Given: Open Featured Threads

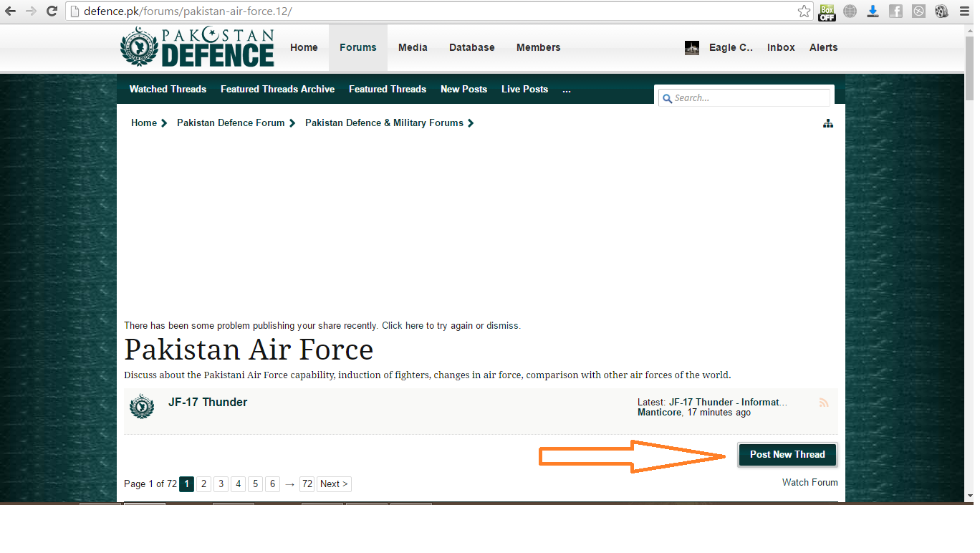Looking at the screenshot, I should [x=388, y=90].
